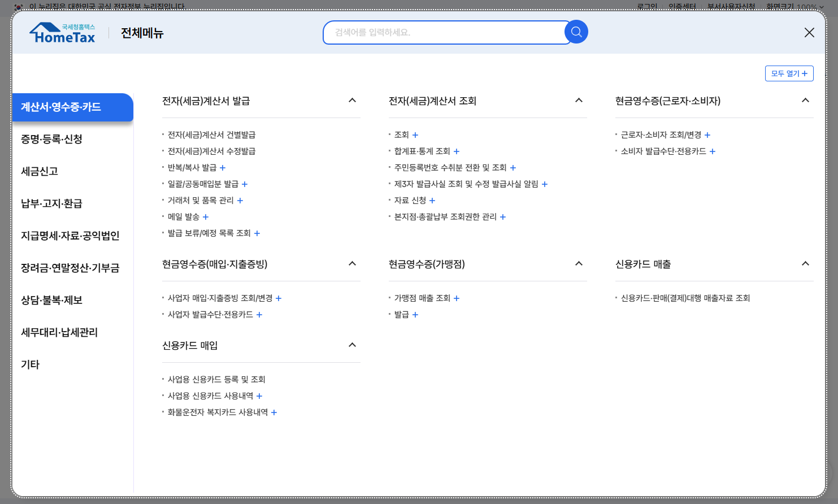The height and width of the screenshot is (504, 838).
Task: Expand plus icon next to 가맹점 매출 조회
Action: (457, 298)
